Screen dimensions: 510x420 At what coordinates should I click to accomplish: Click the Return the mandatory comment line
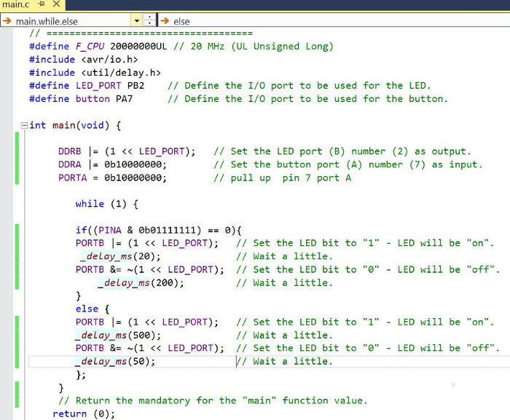coord(213,401)
